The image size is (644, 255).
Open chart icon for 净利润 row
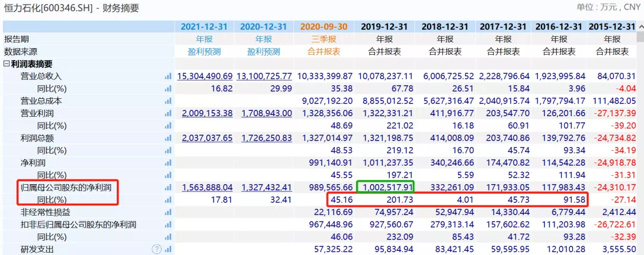pos(168,163)
